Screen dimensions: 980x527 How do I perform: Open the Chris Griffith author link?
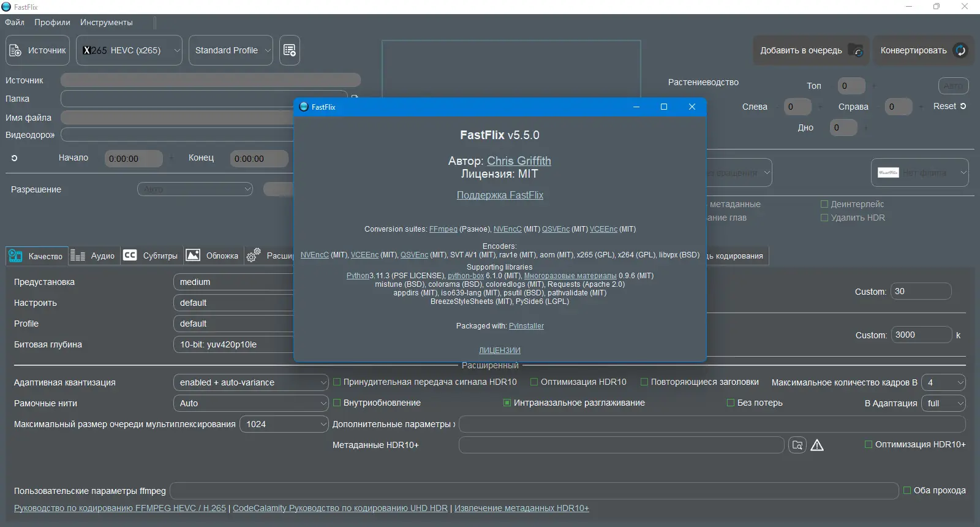click(519, 161)
